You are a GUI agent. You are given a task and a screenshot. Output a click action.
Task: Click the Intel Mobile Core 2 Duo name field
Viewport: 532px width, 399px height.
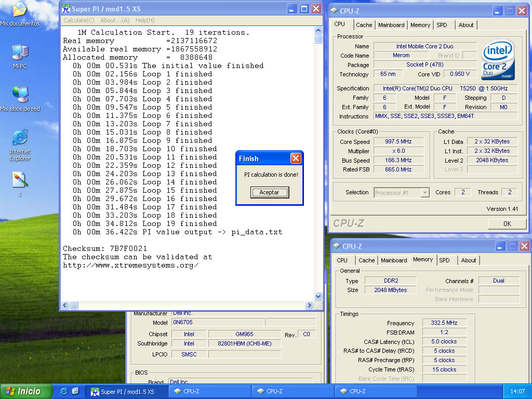[425, 46]
